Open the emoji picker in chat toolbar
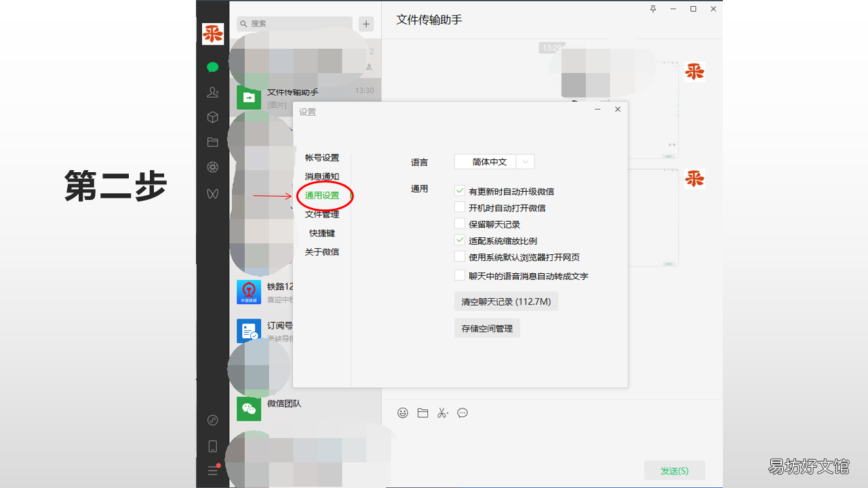Screen dimensions: 868x488 pyautogui.click(x=403, y=413)
